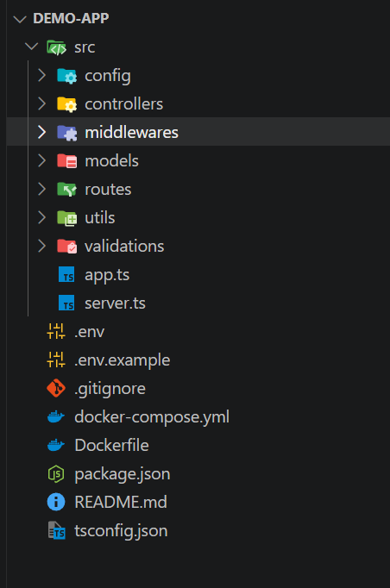
Task: Click the TypeScript icon next to app.ts
Action: pos(66,274)
